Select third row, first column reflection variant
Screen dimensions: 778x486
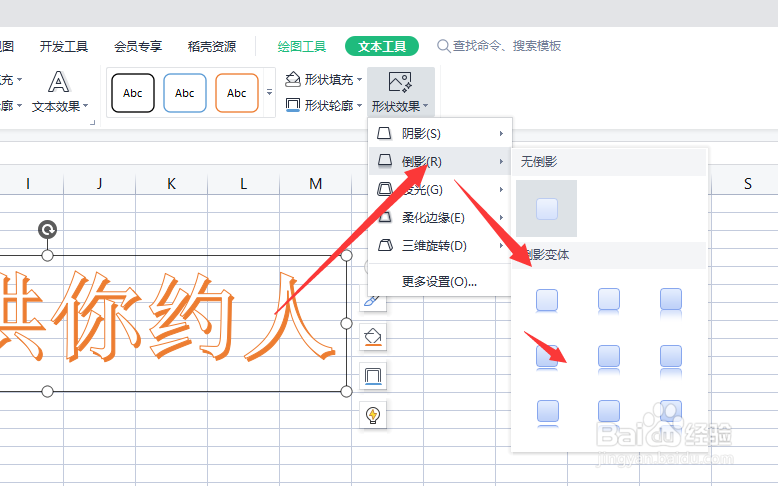(x=548, y=413)
